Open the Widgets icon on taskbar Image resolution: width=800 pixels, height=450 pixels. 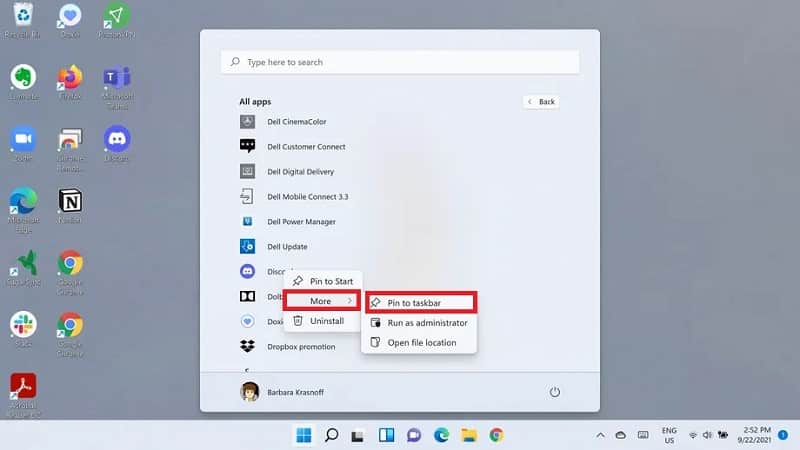point(386,435)
